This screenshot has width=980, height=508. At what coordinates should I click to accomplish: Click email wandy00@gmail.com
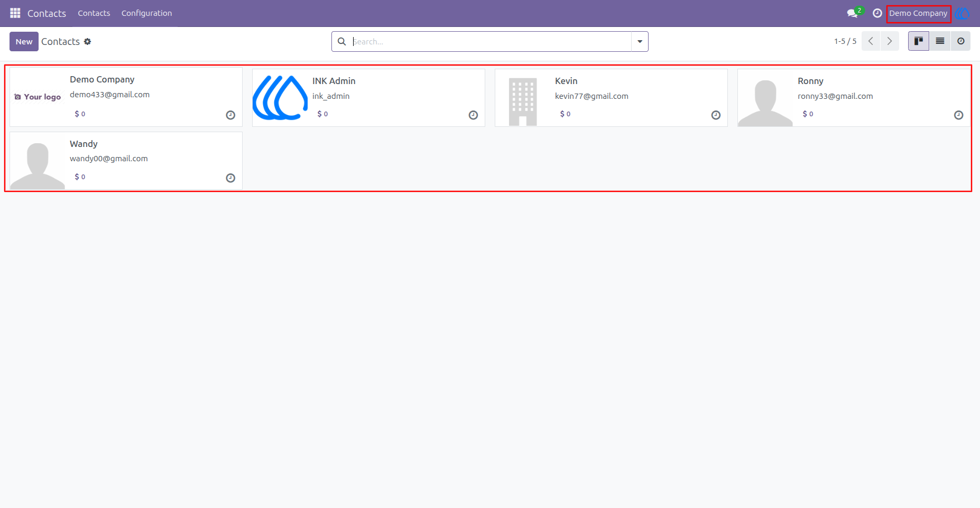tap(108, 159)
